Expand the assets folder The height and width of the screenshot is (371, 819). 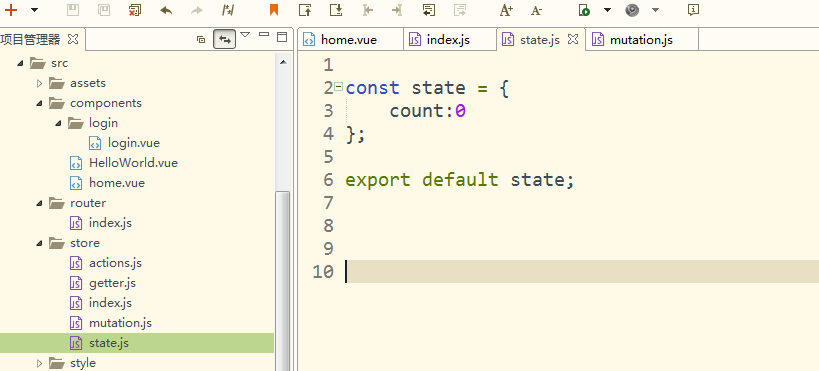[39, 83]
